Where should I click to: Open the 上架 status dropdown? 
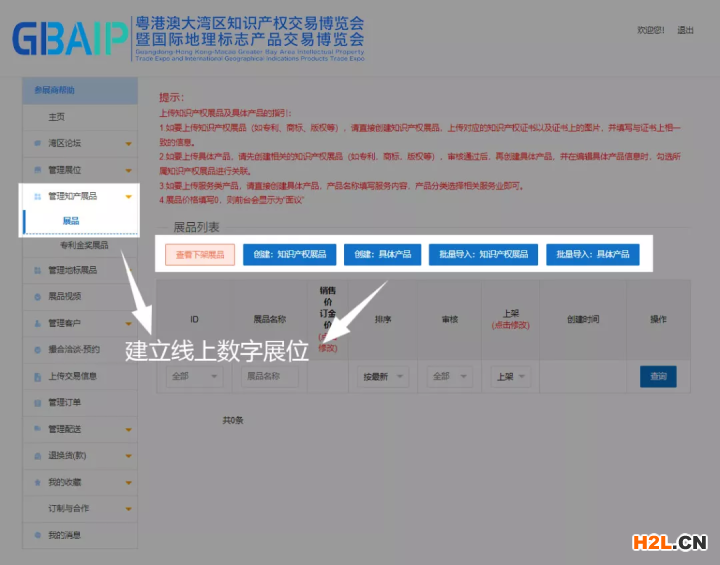click(x=511, y=376)
